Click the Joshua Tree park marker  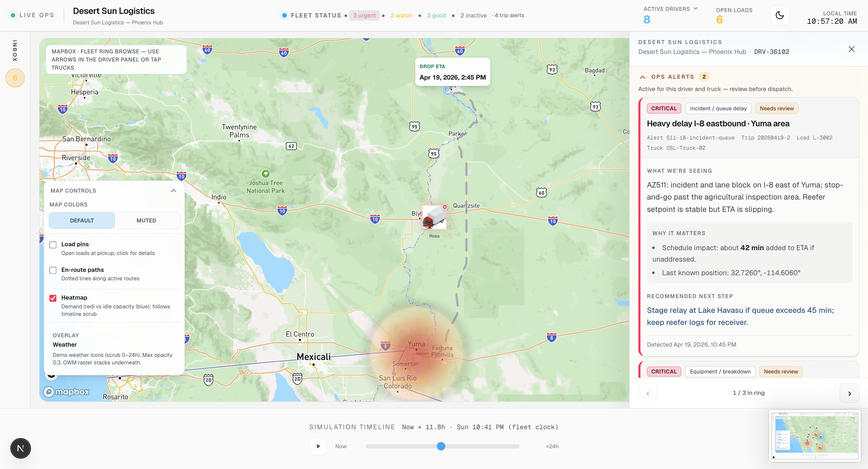click(266, 174)
